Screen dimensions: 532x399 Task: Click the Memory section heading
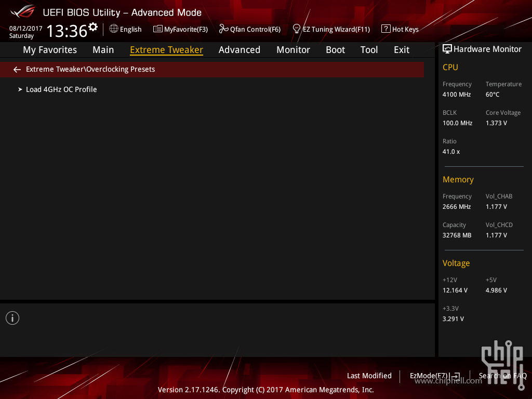[x=458, y=179]
